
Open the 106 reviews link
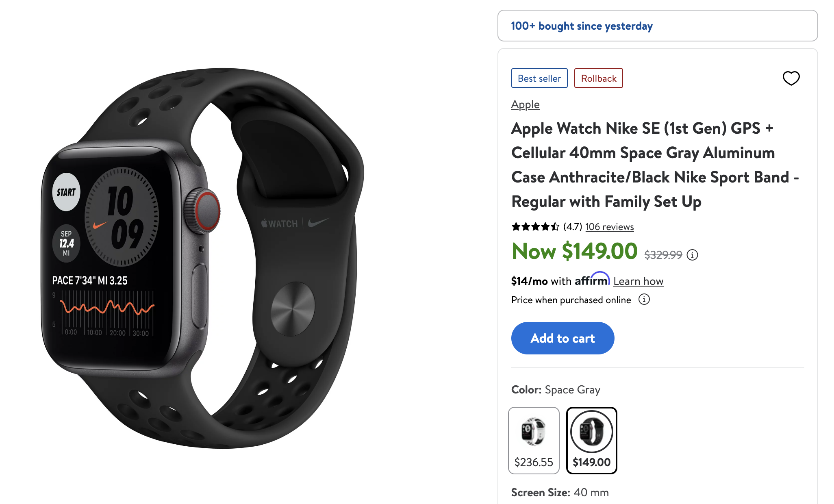coord(609,227)
